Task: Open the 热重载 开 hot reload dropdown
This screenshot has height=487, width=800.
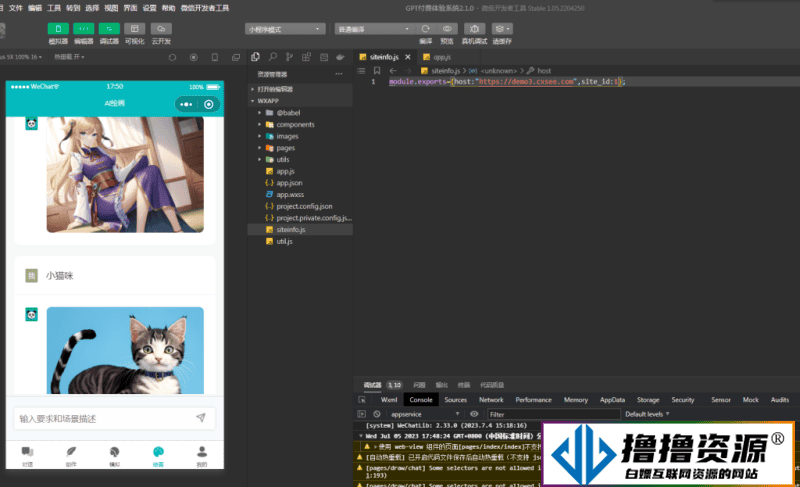Action: tap(69, 57)
